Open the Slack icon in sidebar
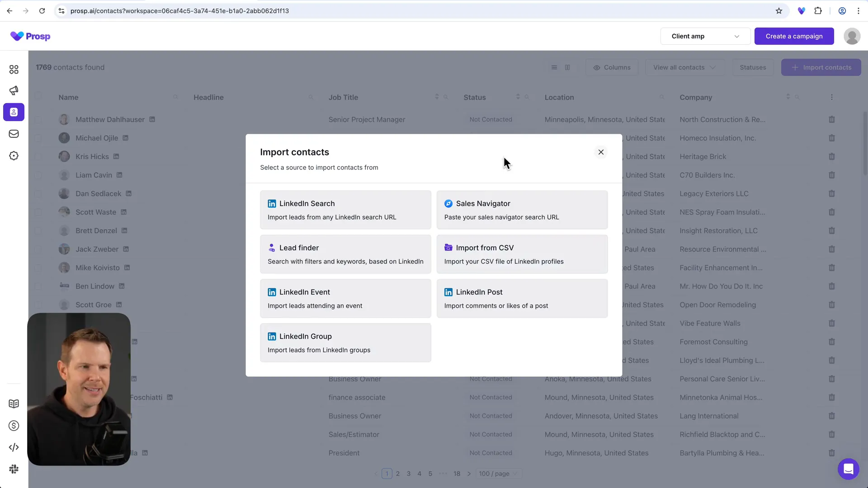 (x=14, y=469)
